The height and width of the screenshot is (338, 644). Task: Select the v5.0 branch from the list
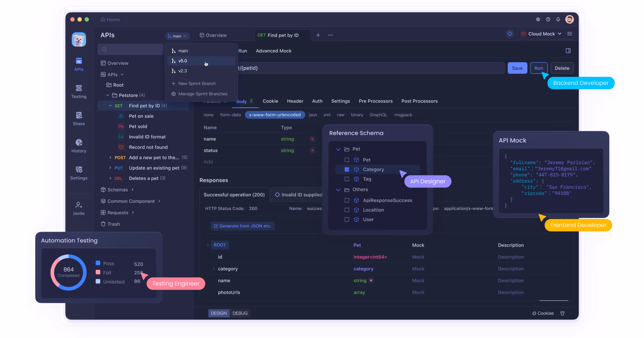click(183, 61)
